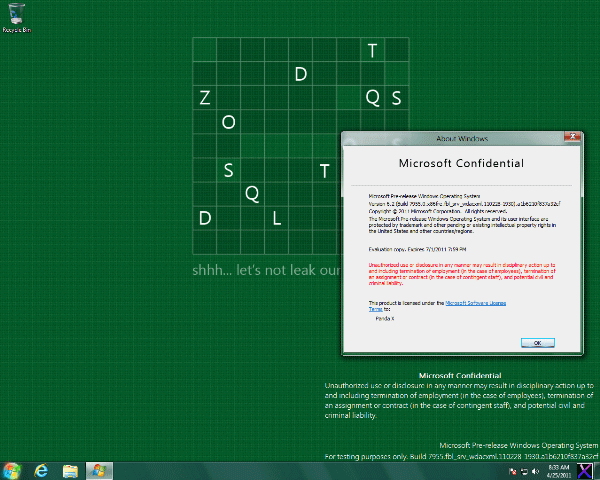Viewport: 600px width, 480px height.
Task: Launch Internet Explorer from the taskbar
Action: [41, 471]
